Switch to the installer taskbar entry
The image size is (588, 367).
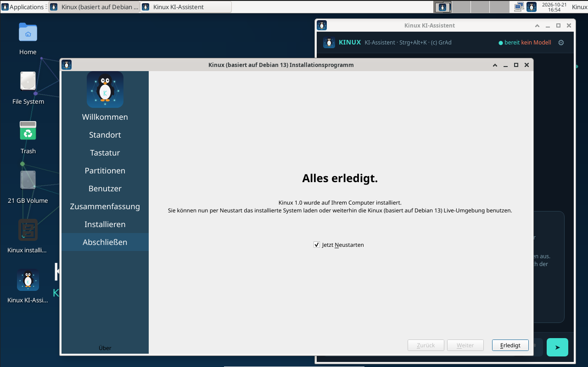click(x=94, y=7)
